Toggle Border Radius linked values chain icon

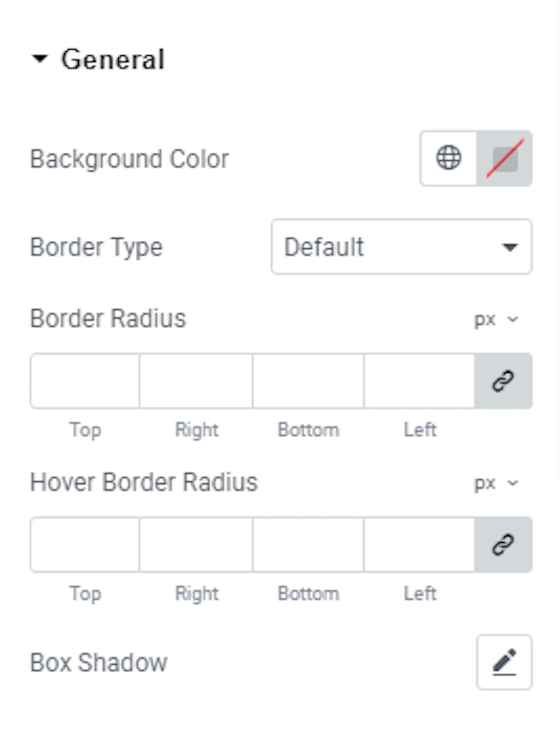503,381
